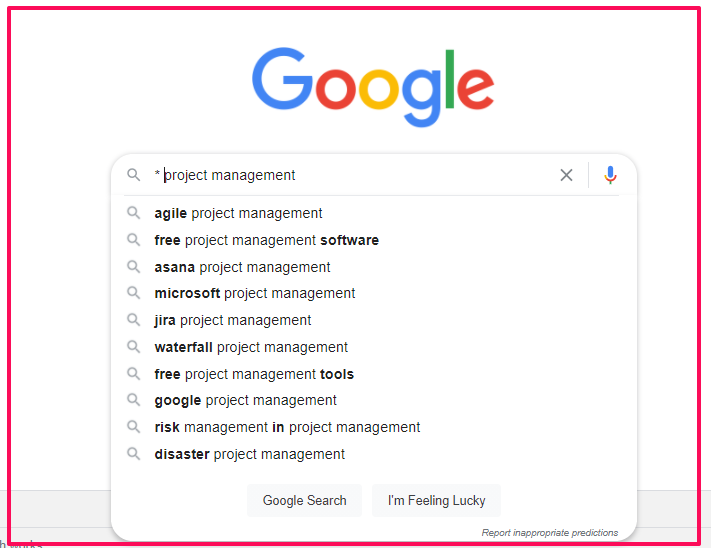
Task: Pick "asana project management" suggestion
Action: point(242,267)
